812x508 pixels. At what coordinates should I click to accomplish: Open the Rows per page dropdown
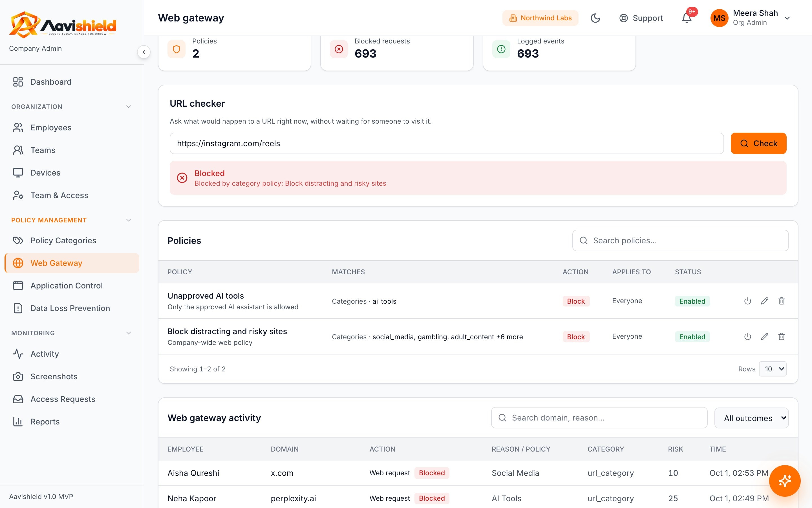773,369
